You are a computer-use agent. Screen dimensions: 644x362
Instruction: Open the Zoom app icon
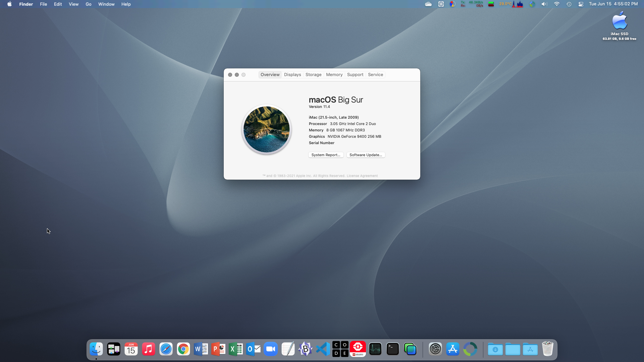[x=271, y=349]
